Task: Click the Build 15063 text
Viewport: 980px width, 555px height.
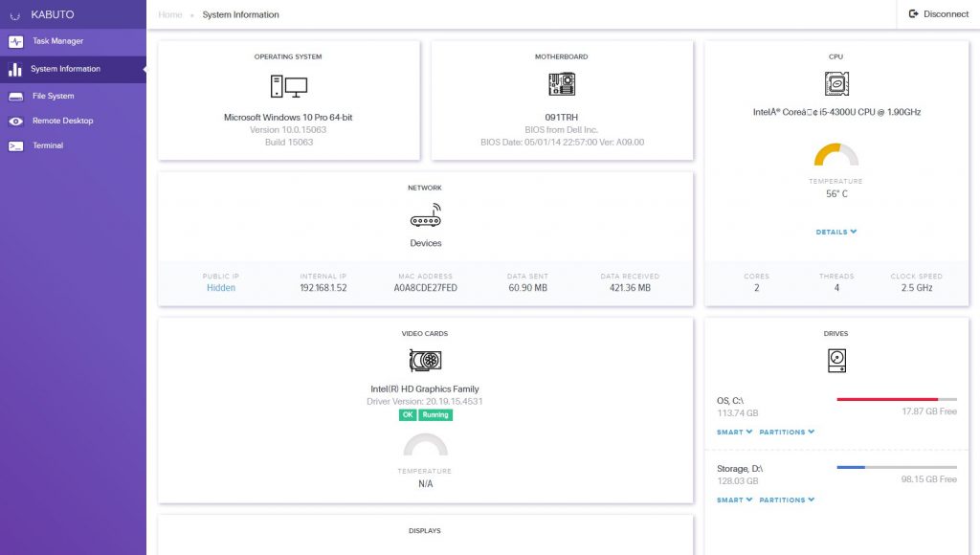Action: point(289,142)
